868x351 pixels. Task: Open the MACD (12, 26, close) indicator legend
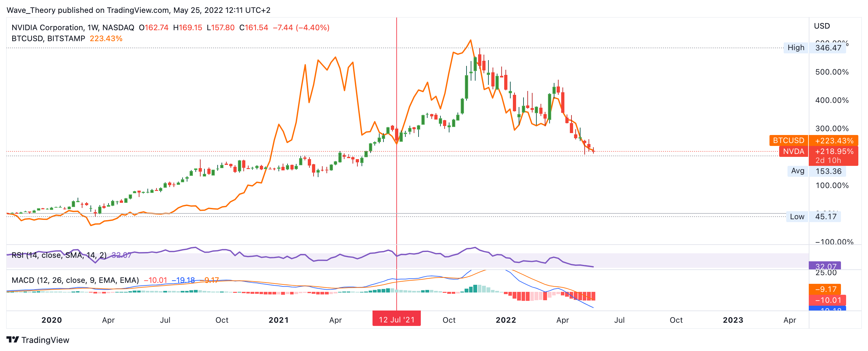click(75, 280)
